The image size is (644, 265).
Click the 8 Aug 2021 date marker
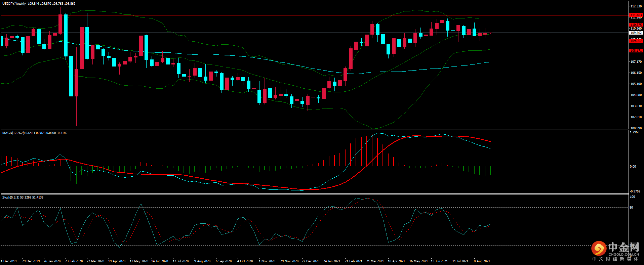pos(482,261)
